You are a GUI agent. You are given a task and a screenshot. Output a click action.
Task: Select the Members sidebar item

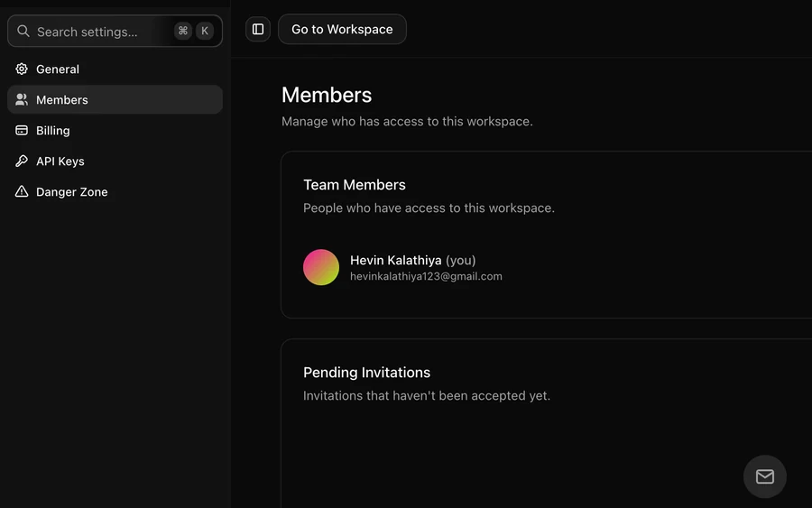pos(115,99)
